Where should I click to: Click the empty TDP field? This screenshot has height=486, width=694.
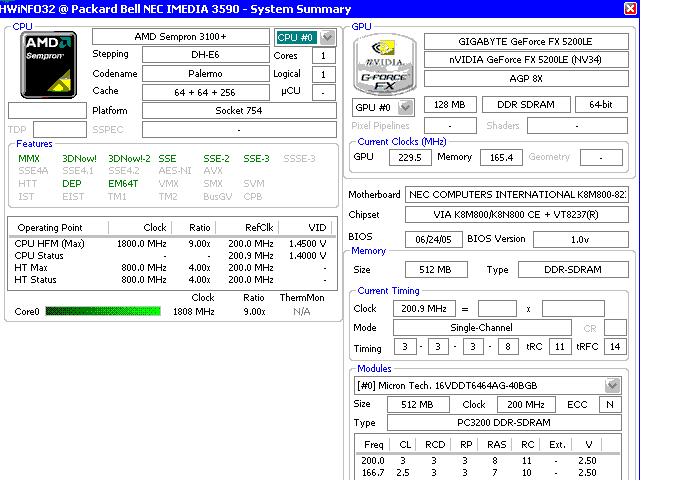60,130
